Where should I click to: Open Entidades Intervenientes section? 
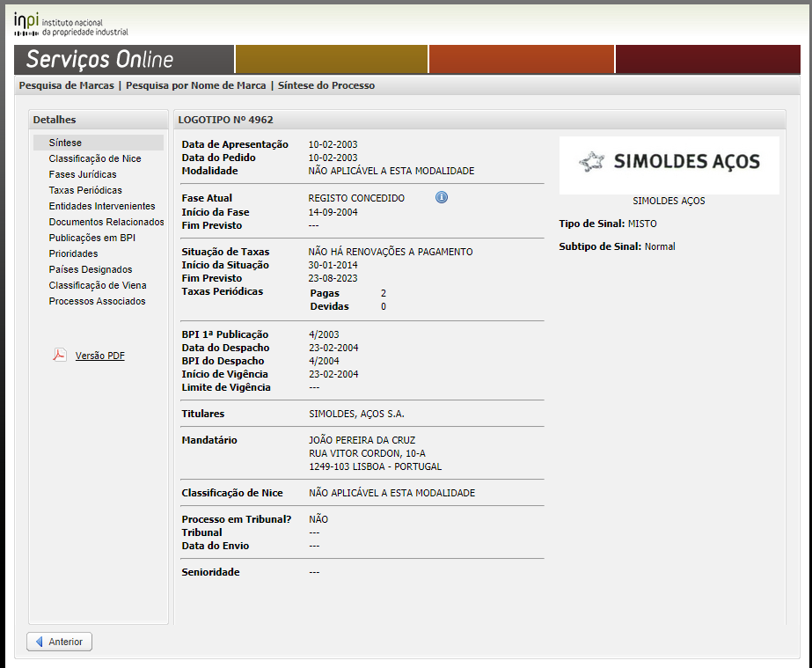(102, 206)
